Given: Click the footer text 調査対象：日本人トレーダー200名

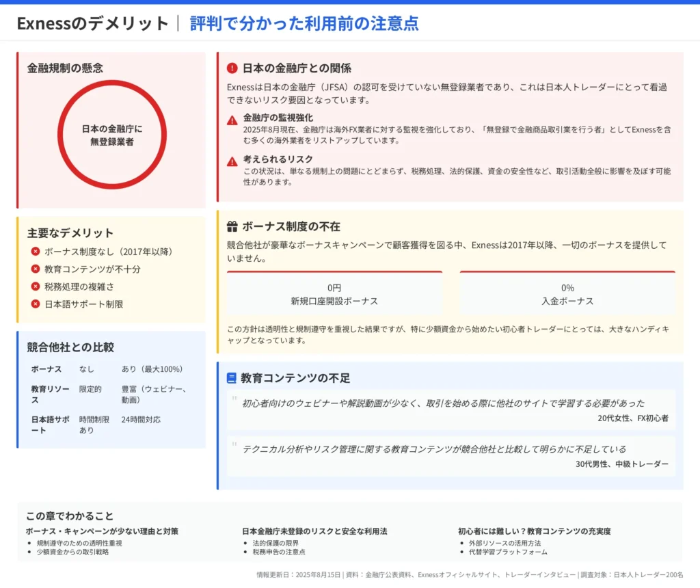Looking at the screenshot, I should [x=632, y=575].
